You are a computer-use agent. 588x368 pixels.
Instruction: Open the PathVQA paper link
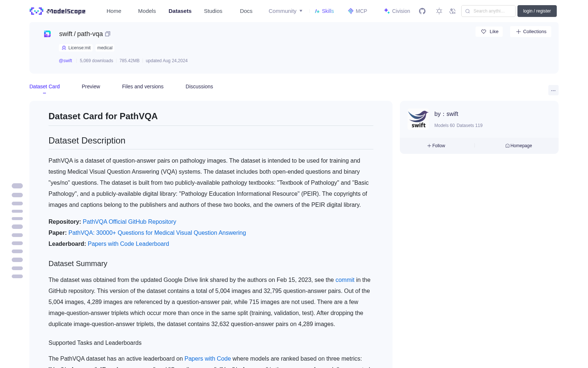point(157,233)
